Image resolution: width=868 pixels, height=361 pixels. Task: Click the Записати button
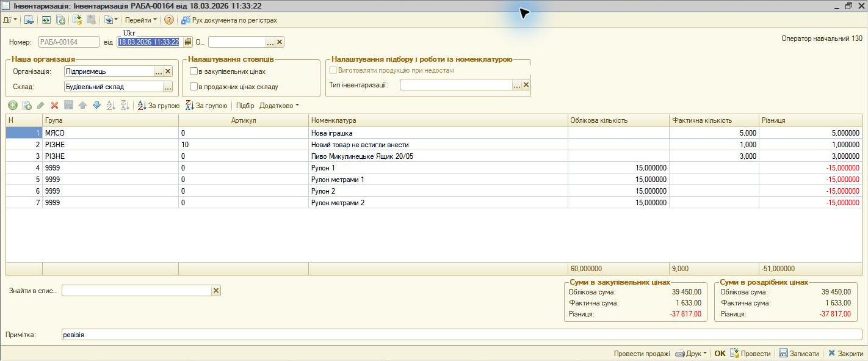tap(799, 354)
